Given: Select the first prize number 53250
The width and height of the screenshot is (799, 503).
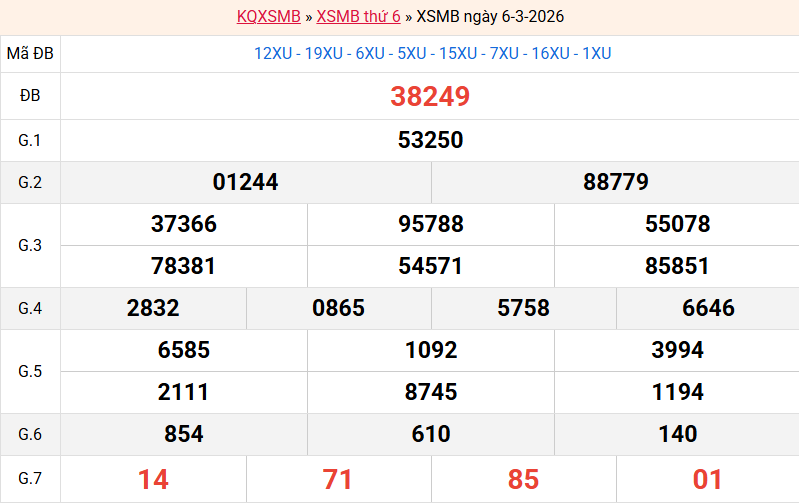Looking at the screenshot, I should [x=430, y=140].
